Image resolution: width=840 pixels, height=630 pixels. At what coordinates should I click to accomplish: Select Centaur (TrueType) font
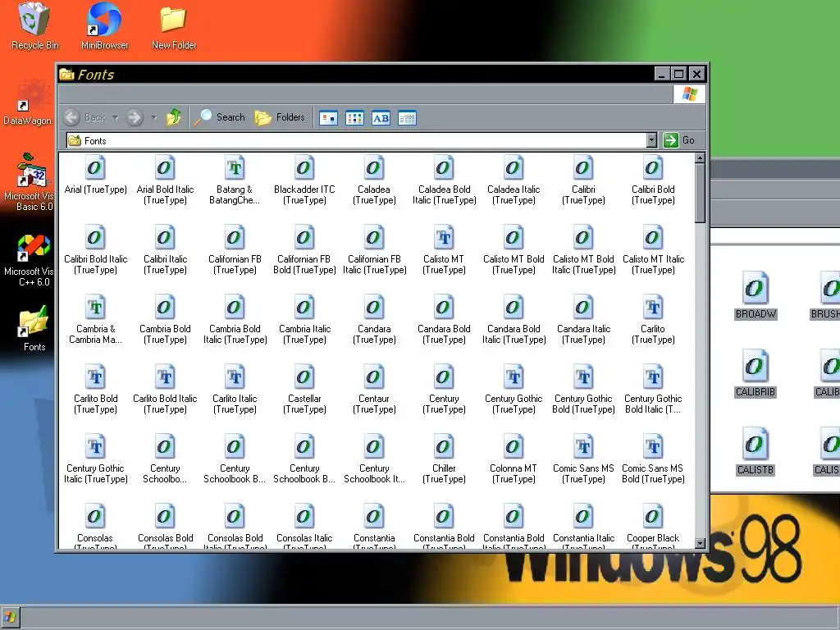374,389
